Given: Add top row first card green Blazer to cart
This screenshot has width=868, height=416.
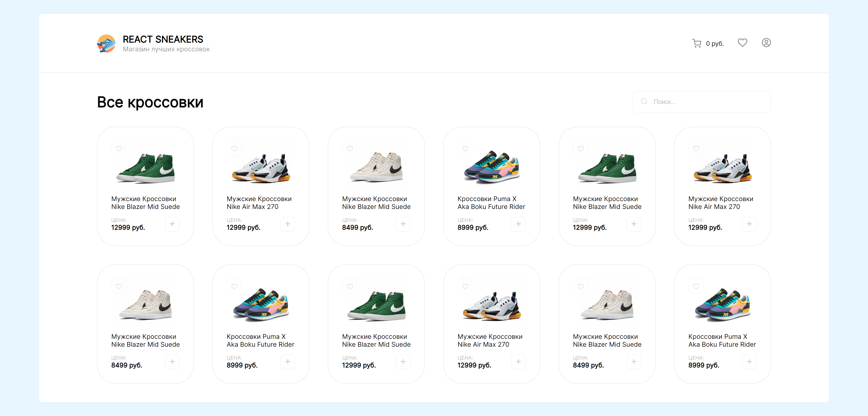Looking at the screenshot, I should pyautogui.click(x=172, y=224).
